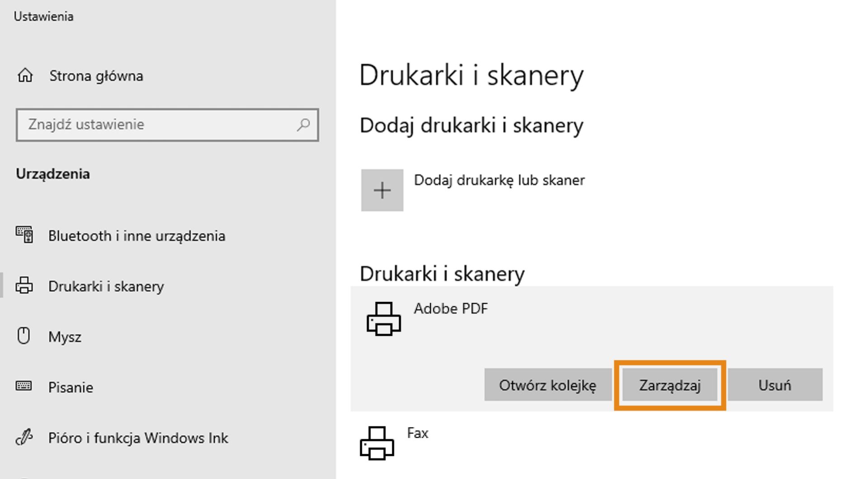Click the magnifier icon in the search box
868x479 pixels.
point(304,125)
